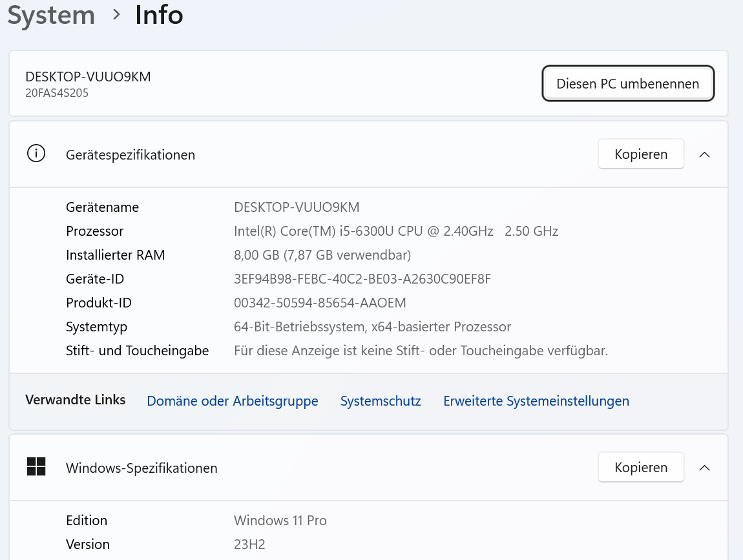Collapse the Gerätespezifikationen section chevron

(705, 154)
